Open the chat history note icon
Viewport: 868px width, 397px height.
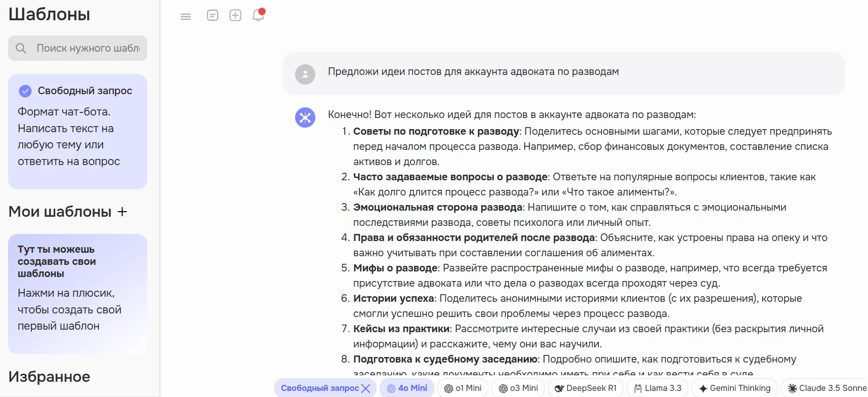pyautogui.click(x=213, y=15)
